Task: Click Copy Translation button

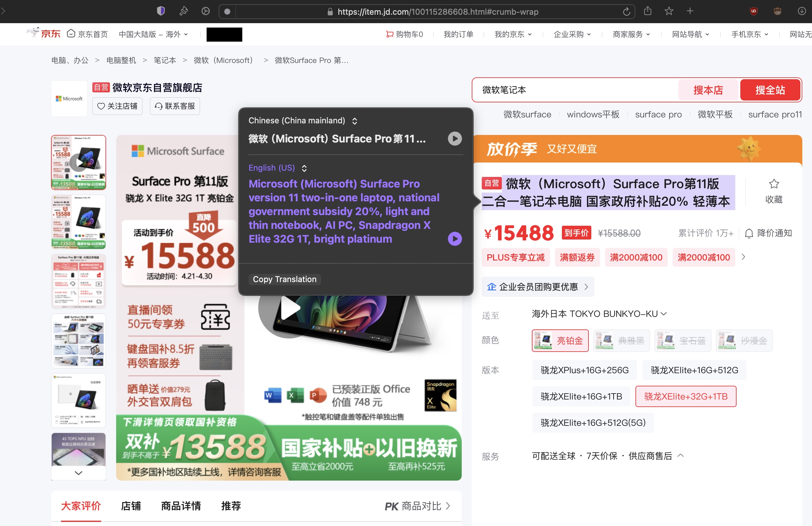Action: 285,279
